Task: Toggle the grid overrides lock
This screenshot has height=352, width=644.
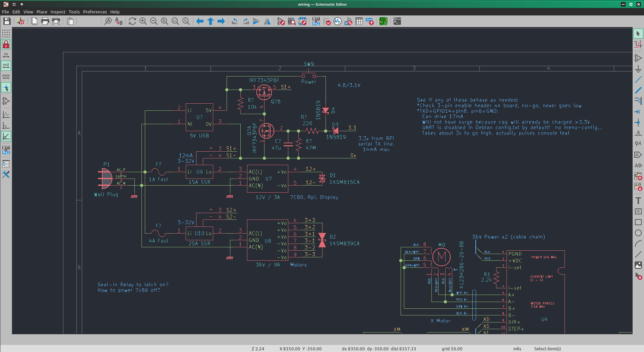Action: pos(6,44)
